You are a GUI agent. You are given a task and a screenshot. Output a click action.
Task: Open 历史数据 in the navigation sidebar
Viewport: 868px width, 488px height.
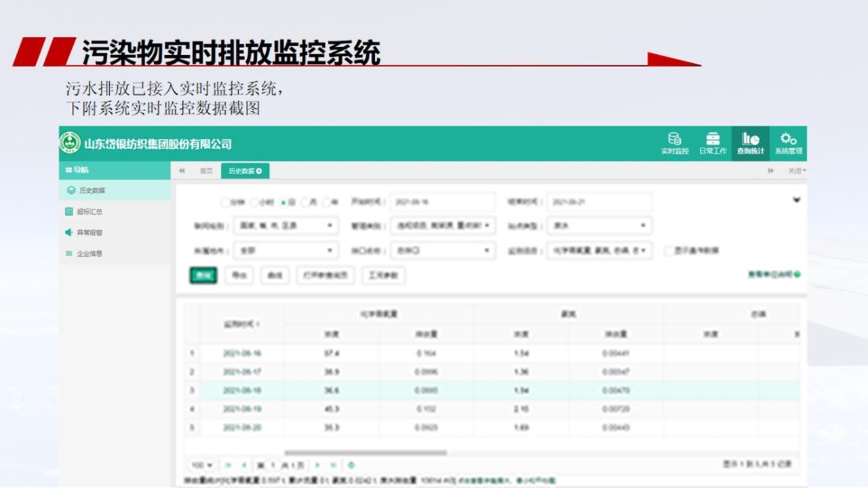[115, 190]
